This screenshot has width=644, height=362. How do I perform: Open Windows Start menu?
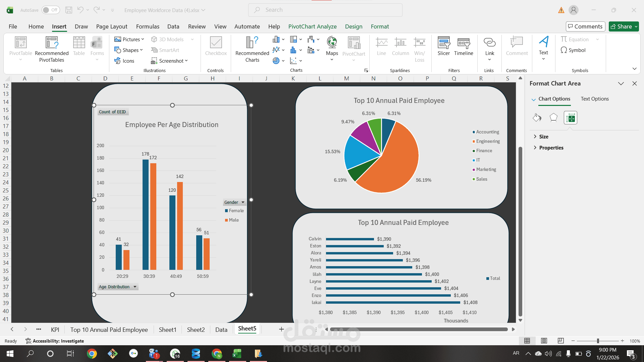[10, 354]
